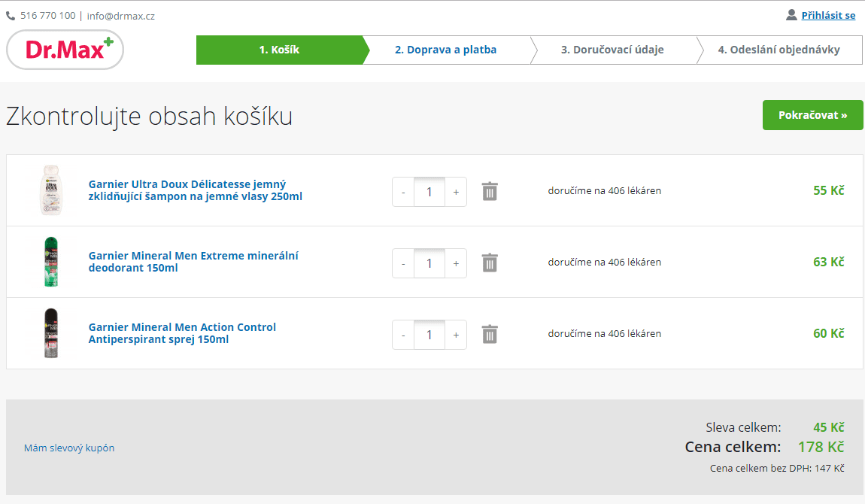
Task: Open the 4. Odeslání objednávky step
Action: click(779, 50)
